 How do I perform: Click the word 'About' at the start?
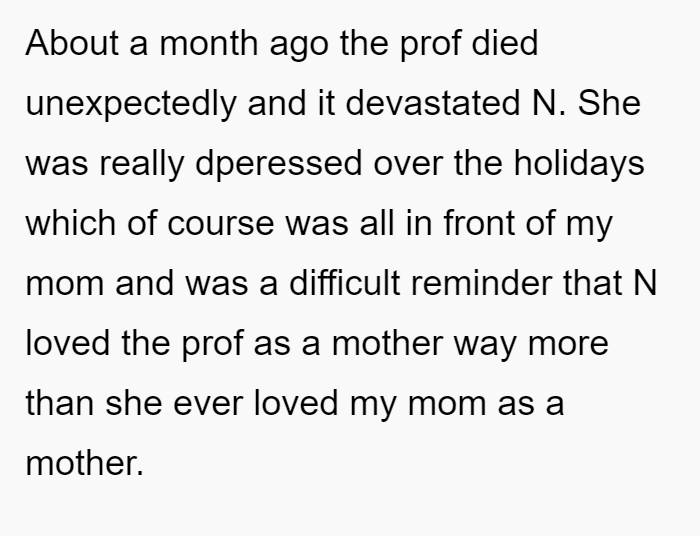[x=72, y=43]
